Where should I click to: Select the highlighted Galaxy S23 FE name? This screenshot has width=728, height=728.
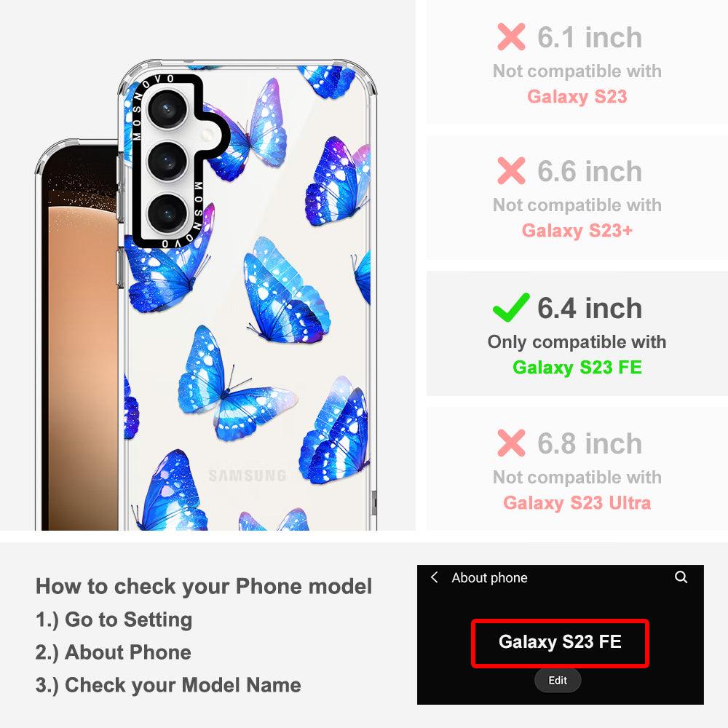[x=560, y=643]
